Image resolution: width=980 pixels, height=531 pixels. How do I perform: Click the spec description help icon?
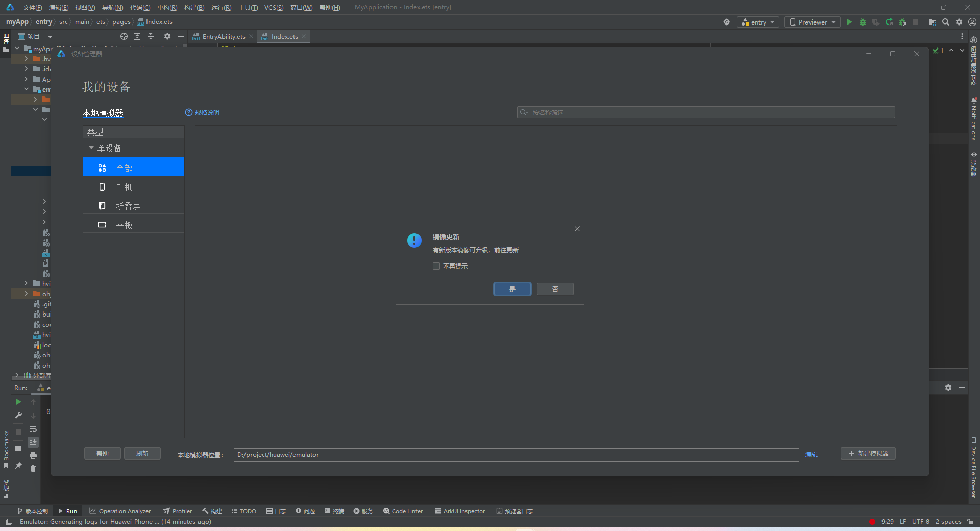(x=189, y=112)
